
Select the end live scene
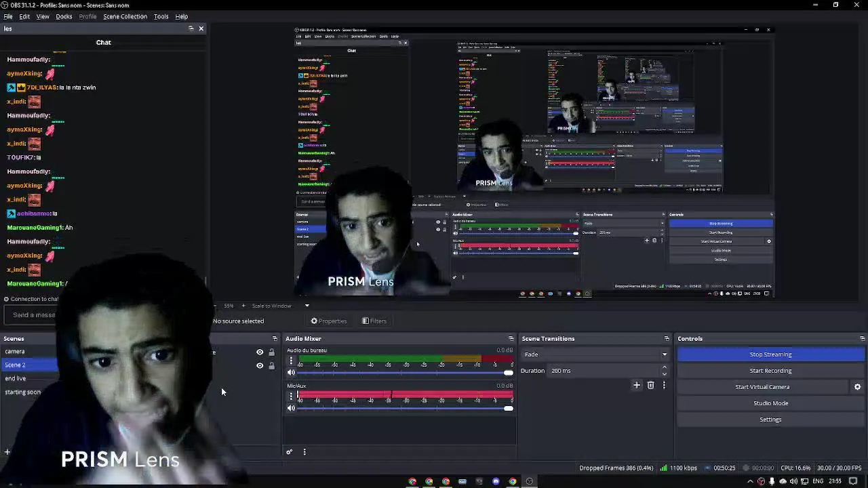click(16, 378)
